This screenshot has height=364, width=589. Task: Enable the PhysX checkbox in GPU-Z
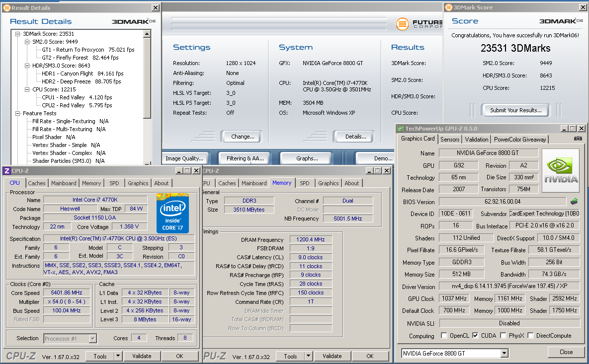[x=503, y=335]
